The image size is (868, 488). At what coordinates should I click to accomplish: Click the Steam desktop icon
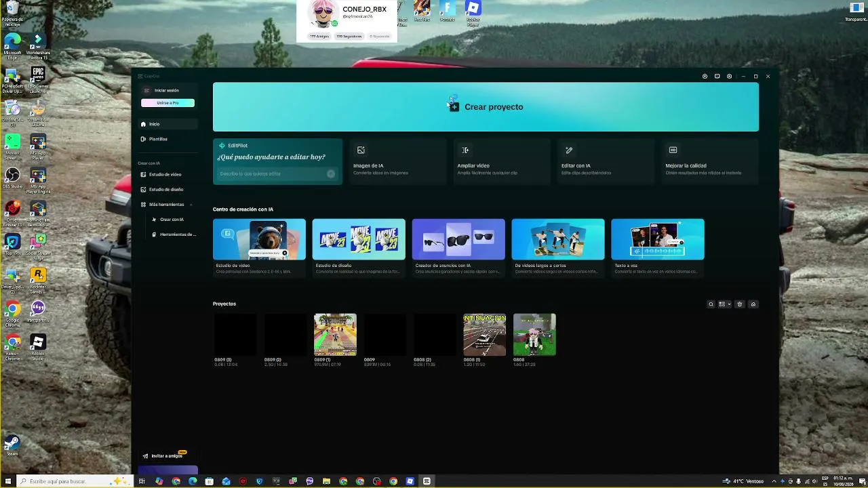pyautogui.click(x=12, y=445)
